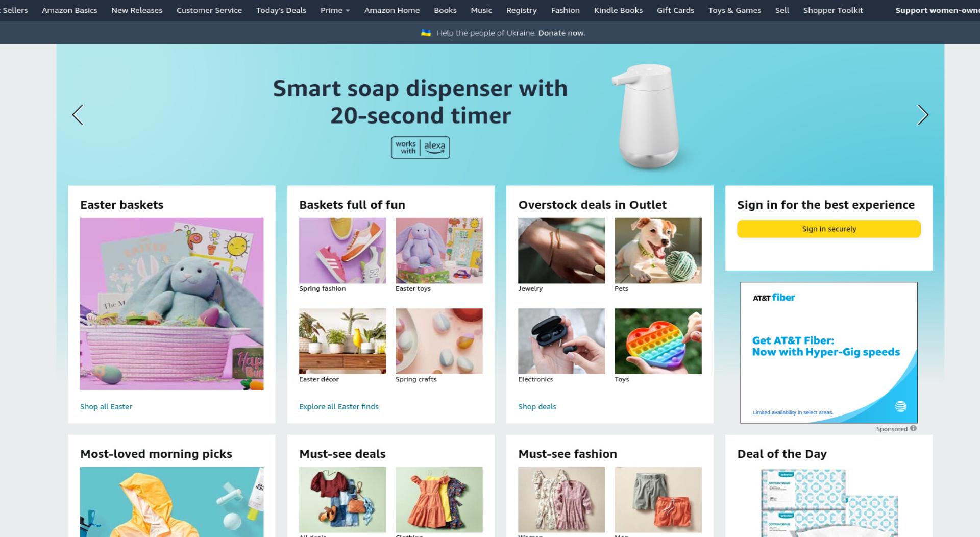Advance carousel with right arrow
This screenshot has height=537, width=980.
point(922,115)
